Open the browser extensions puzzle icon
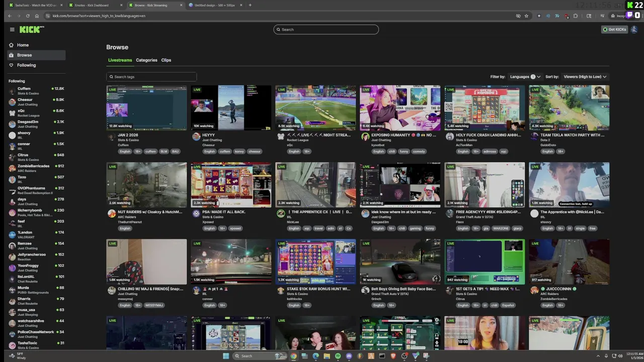 tap(575, 16)
